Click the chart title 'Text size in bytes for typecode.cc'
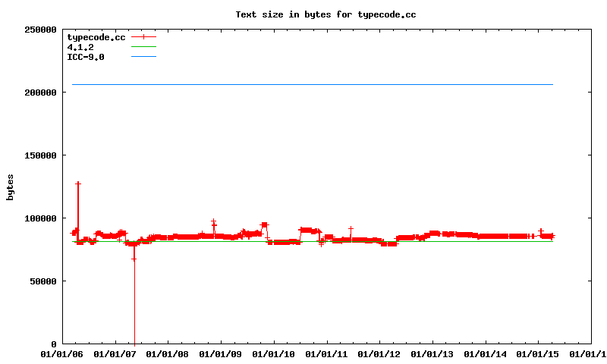 click(326, 14)
